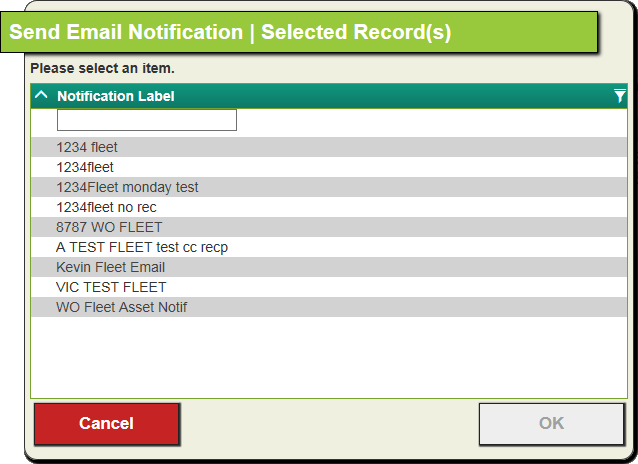Click the OK button
Screen dimensions: 638x464
551,424
